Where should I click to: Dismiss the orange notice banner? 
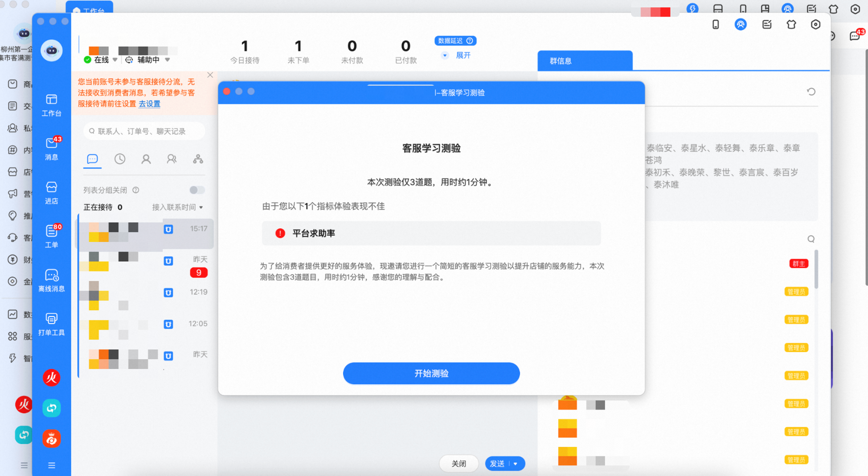tap(210, 75)
